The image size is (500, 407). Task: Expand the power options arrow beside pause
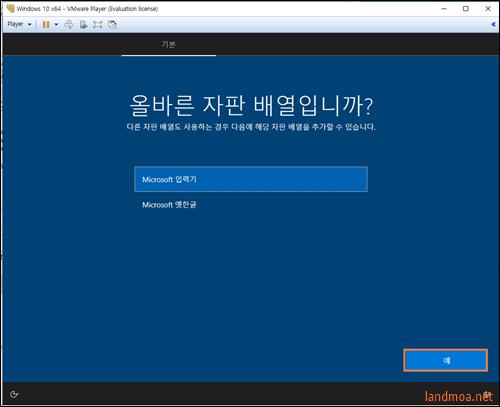56,24
